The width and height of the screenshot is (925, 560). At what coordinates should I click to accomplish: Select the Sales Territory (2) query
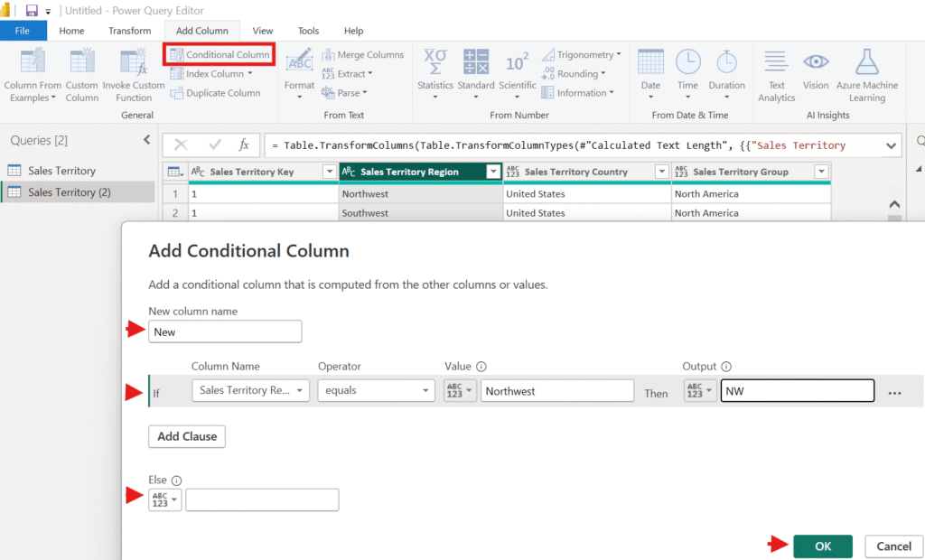(78, 192)
